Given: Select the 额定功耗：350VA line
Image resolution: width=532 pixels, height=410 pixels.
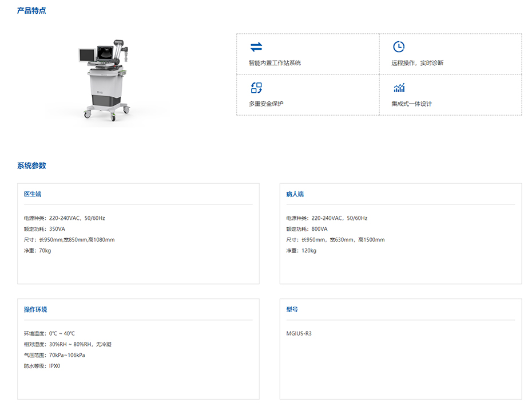Looking at the screenshot, I should tap(45, 229).
